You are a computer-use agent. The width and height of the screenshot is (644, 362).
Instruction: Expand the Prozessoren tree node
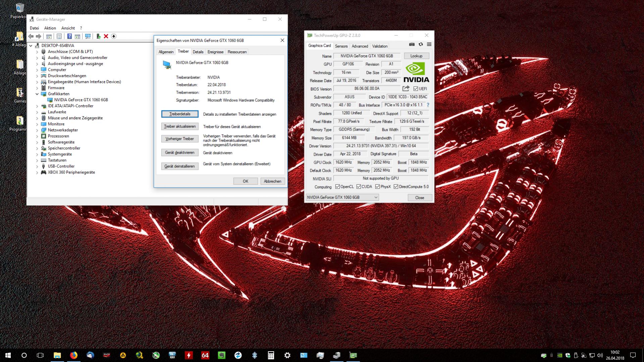click(37, 136)
